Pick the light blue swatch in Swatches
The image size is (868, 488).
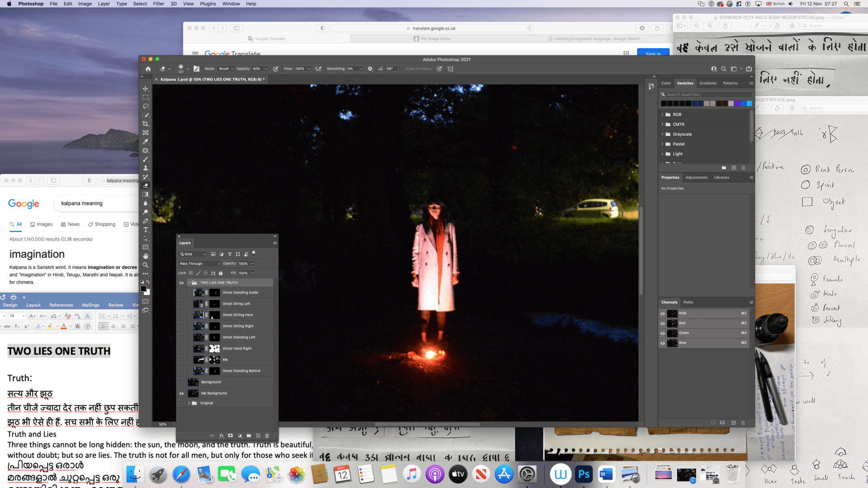tap(749, 104)
